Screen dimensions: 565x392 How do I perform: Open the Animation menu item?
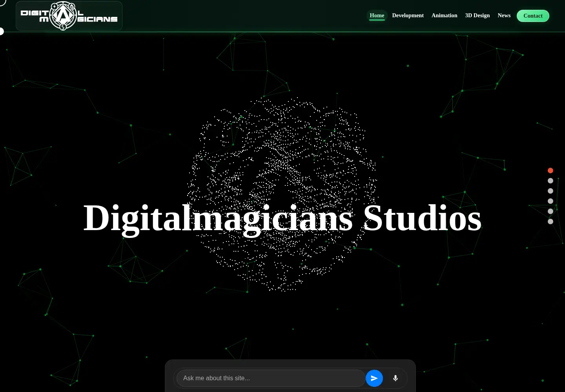point(445,16)
